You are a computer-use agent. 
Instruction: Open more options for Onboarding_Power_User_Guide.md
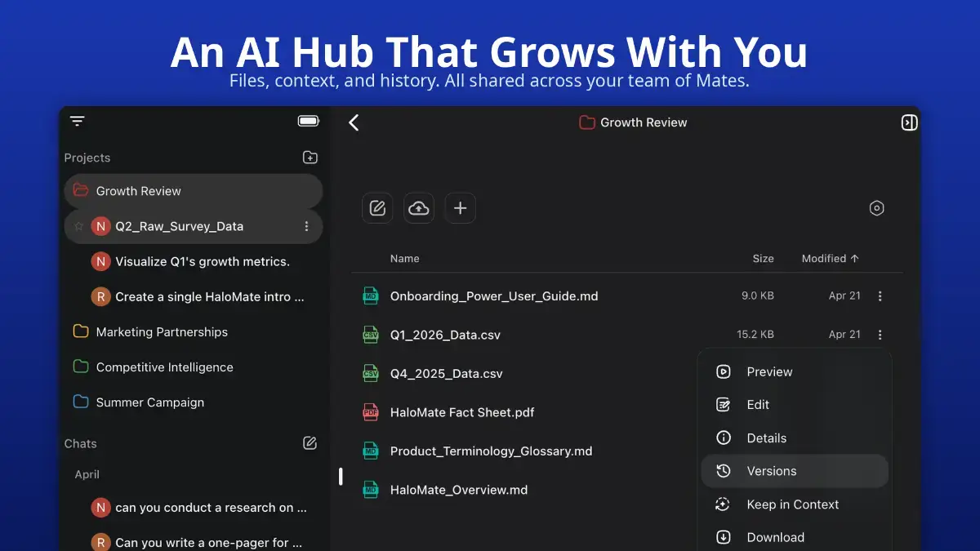(880, 296)
